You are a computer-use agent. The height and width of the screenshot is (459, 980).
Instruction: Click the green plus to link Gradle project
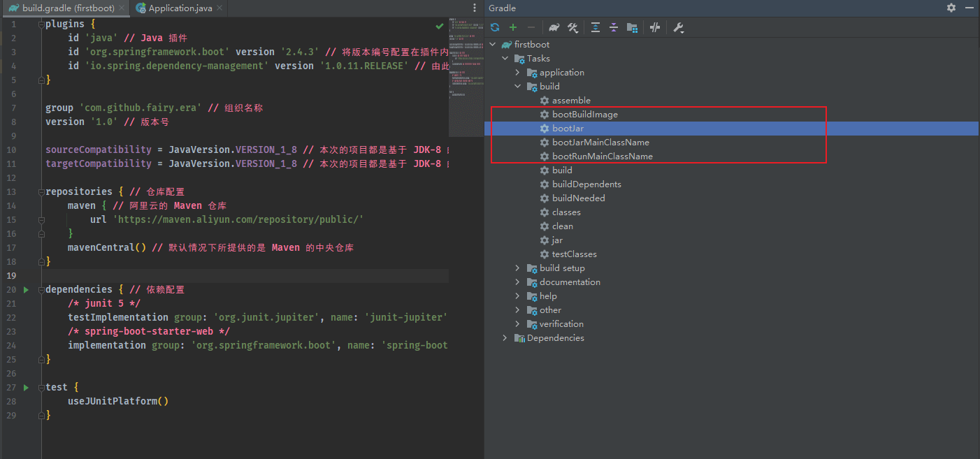click(513, 27)
